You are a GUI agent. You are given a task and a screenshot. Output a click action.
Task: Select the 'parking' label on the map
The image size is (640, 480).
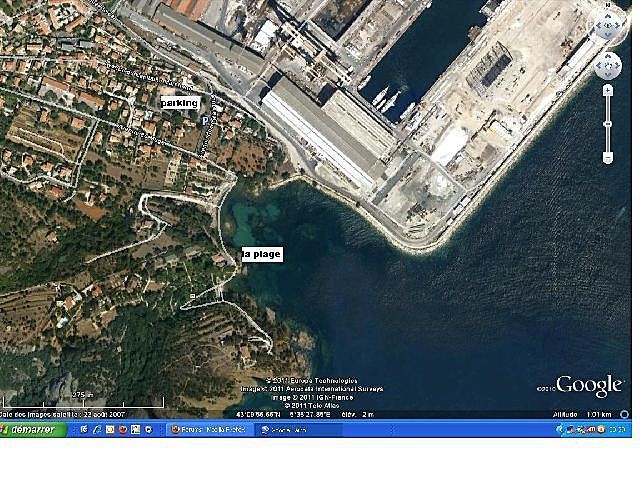click(x=180, y=103)
